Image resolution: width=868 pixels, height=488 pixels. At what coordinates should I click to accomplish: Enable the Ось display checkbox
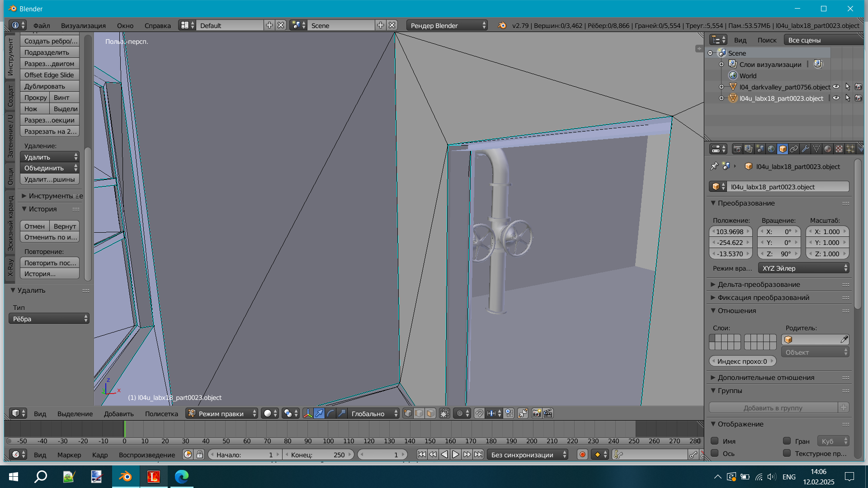tap(715, 453)
